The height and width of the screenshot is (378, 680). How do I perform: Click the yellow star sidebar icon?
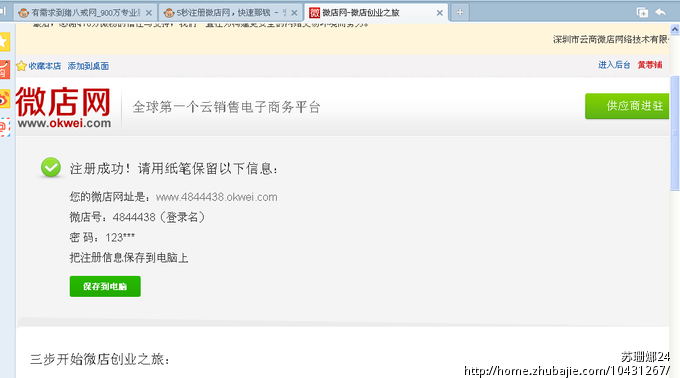[4, 42]
